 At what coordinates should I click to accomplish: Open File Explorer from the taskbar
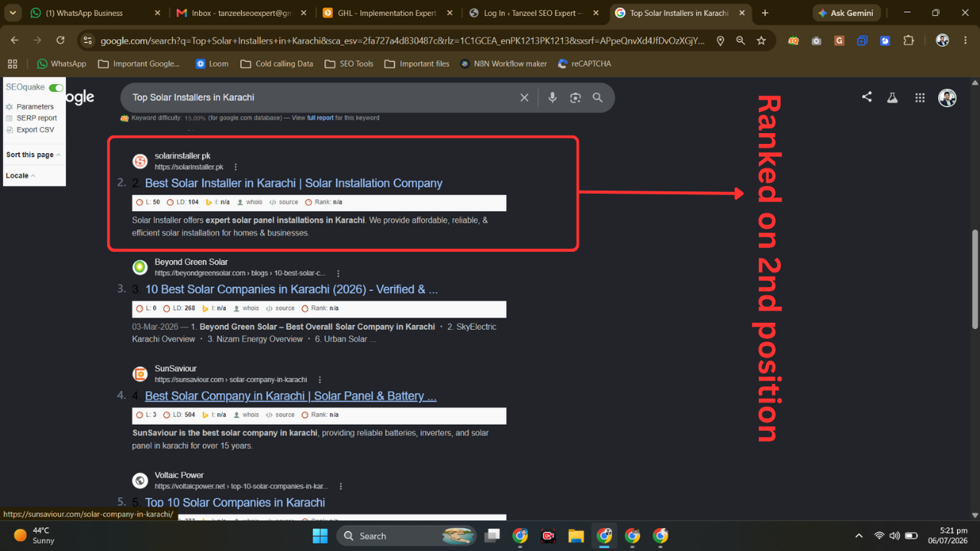[576, 536]
